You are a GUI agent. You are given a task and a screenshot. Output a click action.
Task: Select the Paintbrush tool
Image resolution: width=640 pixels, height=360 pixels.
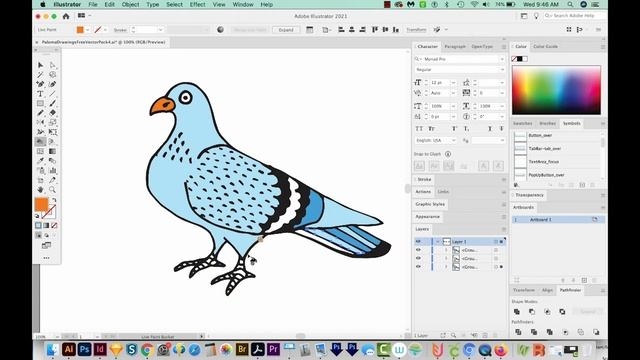(x=53, y=103)
